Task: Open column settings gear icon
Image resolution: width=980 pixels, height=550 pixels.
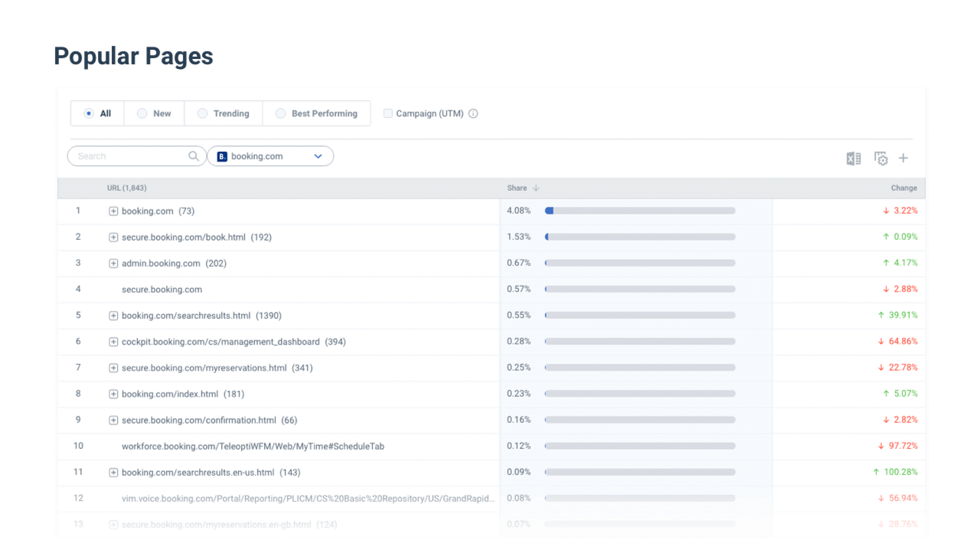Action: pyautogui.click(x=881, y=158)
